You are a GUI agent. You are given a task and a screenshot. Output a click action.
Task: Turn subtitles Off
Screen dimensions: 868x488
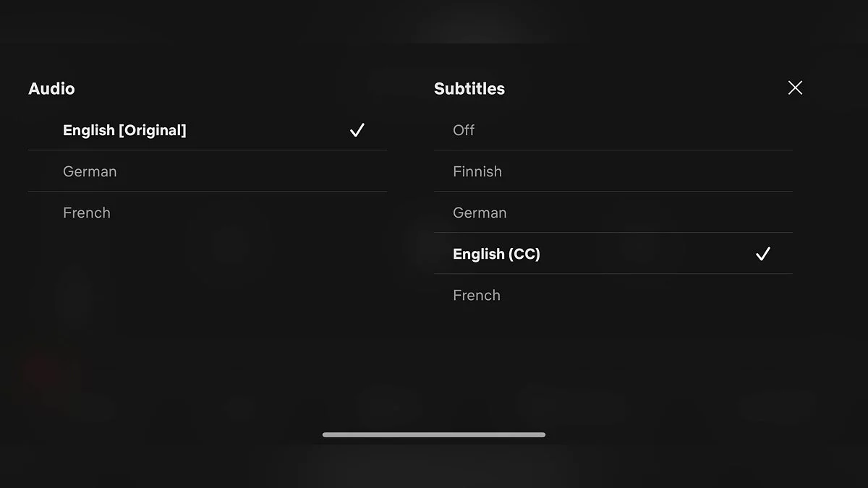pos(464,130)
